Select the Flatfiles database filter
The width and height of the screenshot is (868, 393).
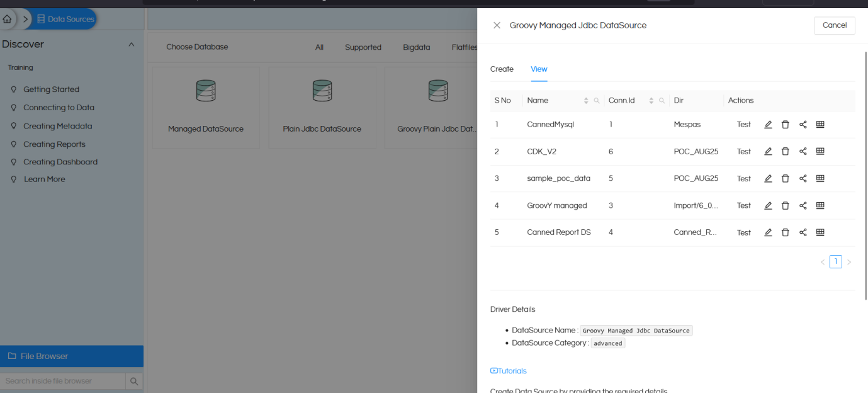coord(465,47)
